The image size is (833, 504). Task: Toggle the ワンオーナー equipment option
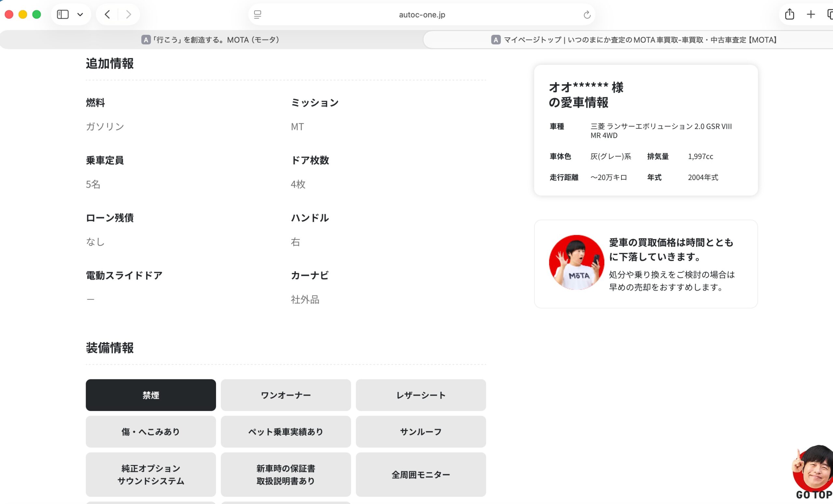(x=286, y=395)
